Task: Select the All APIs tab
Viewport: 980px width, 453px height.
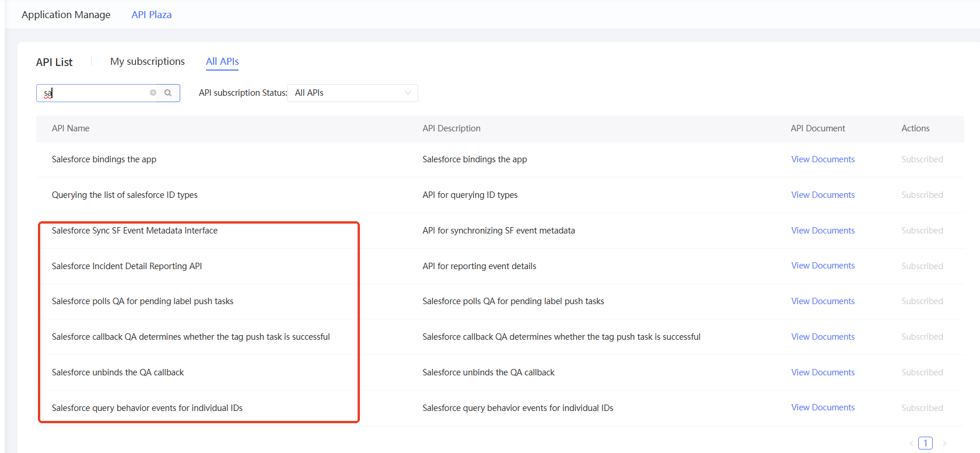Action: click(x=222, y=61)
